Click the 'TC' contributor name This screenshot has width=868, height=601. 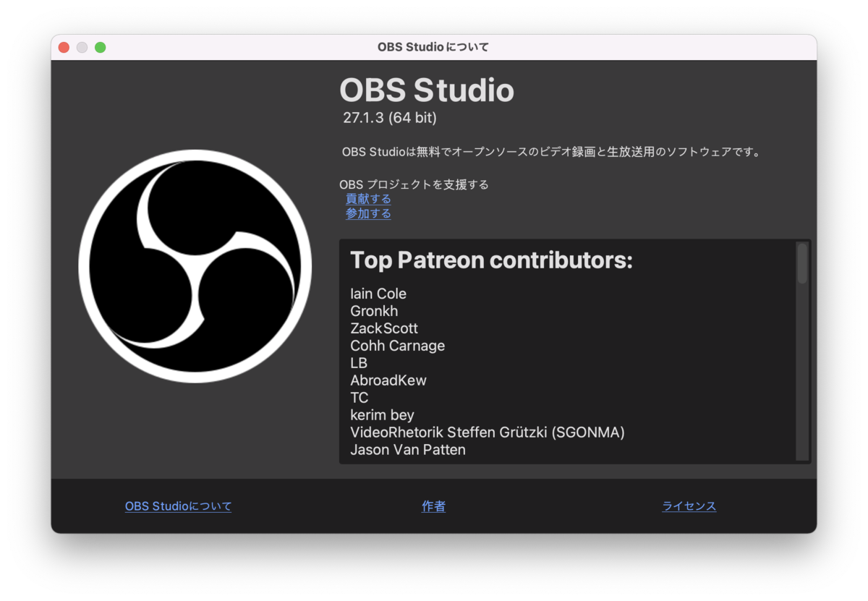click(359, 398)
